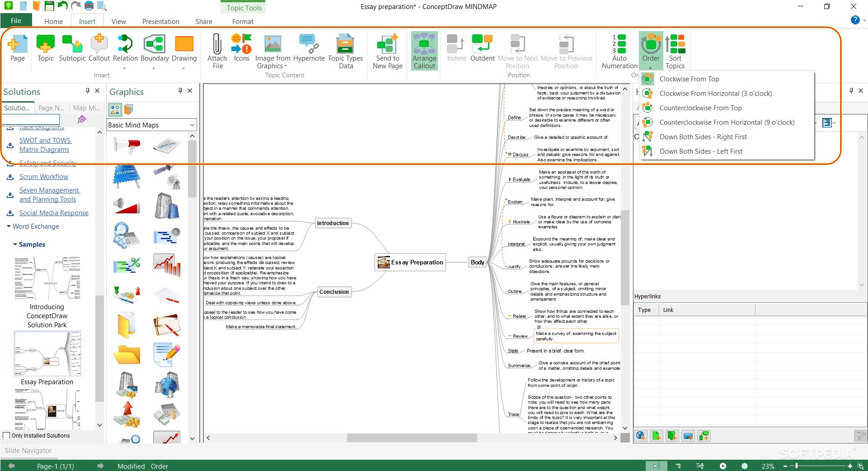Insert a new Page from the ribbon
The width and height of the screenshot is (868, 471).
click(18, 48)
